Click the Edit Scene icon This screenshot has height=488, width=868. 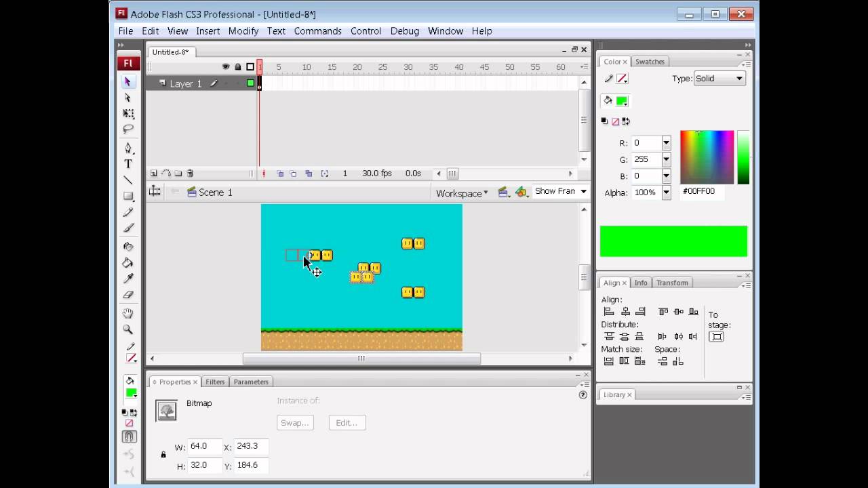point(503,192)
